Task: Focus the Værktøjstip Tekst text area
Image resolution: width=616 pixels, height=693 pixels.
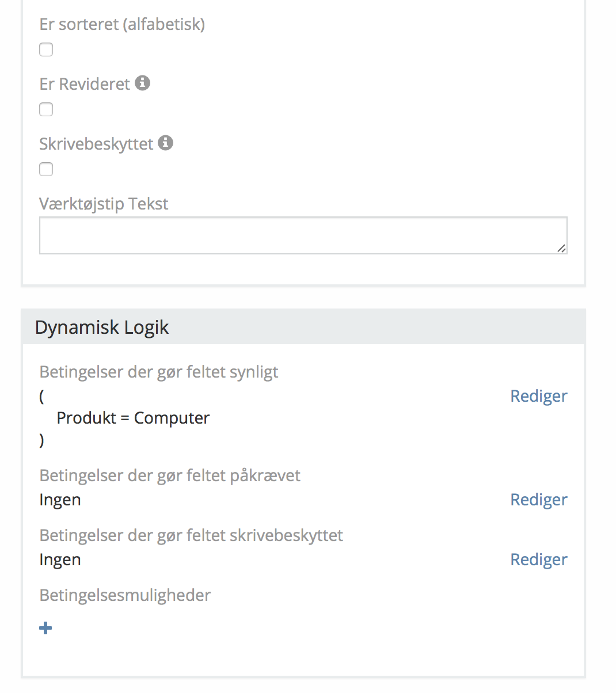Action: point(303,235)
